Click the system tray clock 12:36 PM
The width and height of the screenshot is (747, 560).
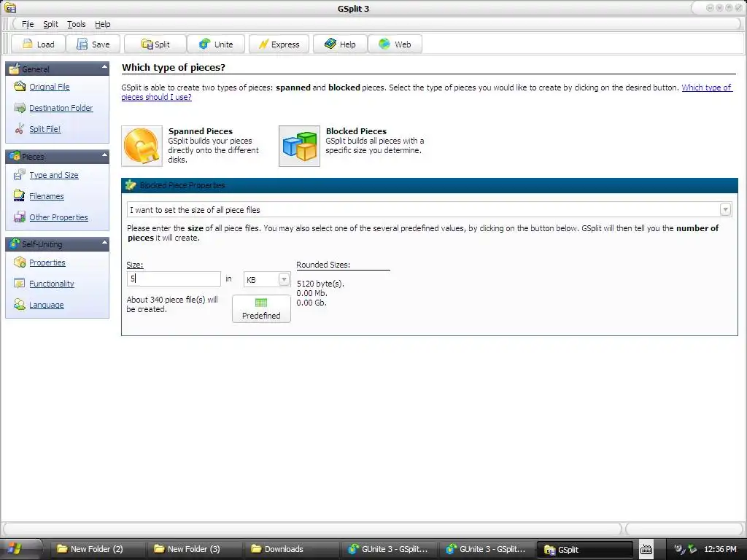pyautogui.click(x=720, y=549)
